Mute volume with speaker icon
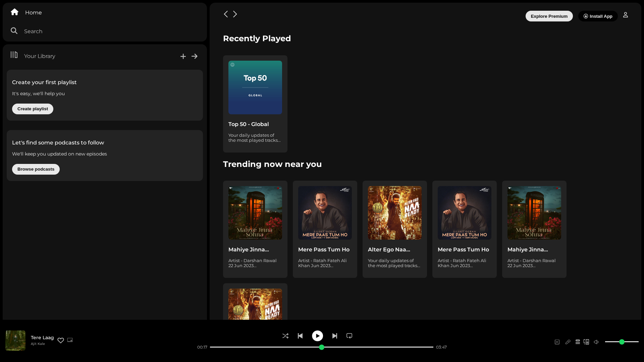Viewport: 644px width, 362px height. (x=596, y=342)
